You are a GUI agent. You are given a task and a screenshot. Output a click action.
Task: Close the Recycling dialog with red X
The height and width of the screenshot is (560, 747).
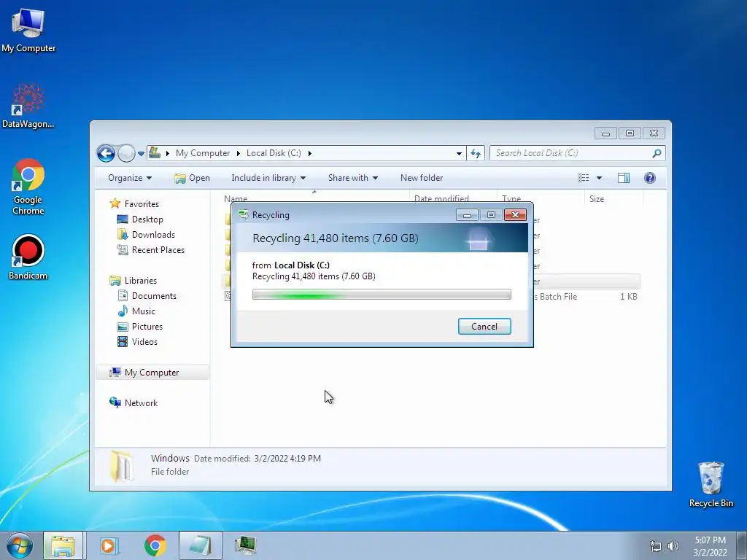point(515,215)
